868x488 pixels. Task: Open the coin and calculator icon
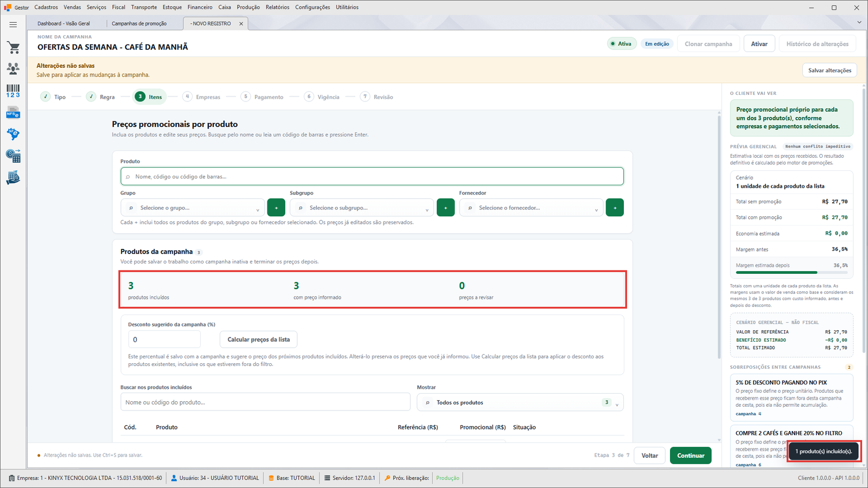[13, 156]
